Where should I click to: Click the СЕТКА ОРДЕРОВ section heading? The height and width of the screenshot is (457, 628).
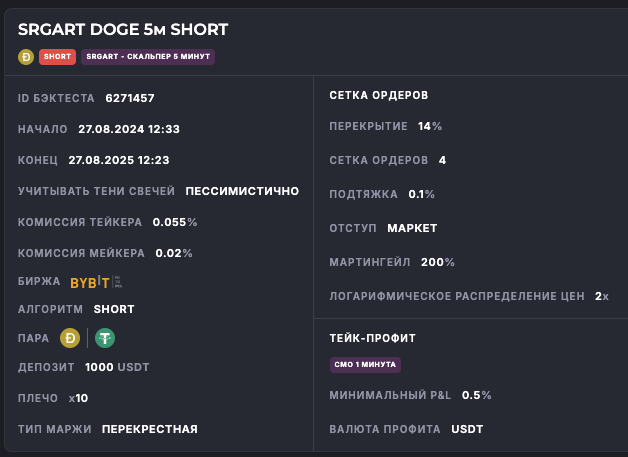pos(378,95)
